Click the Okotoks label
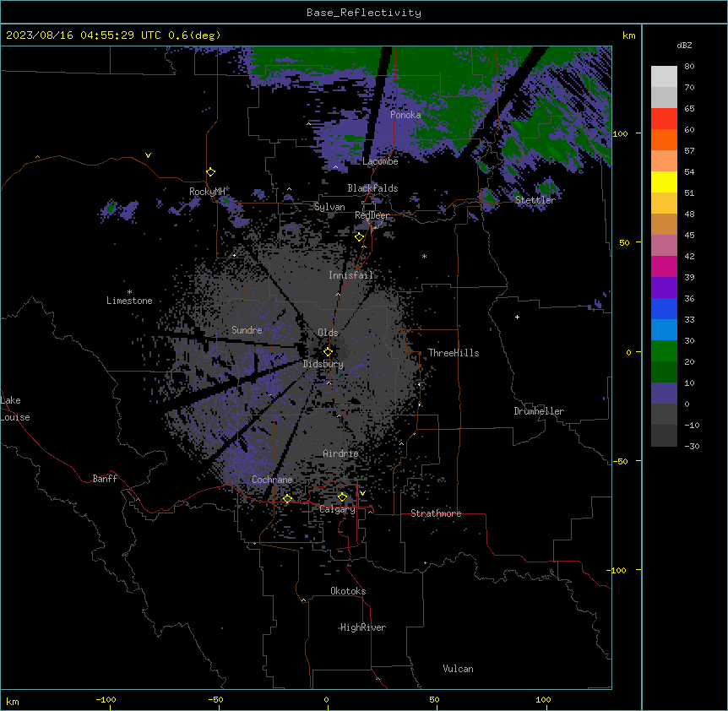 point(348,591)
